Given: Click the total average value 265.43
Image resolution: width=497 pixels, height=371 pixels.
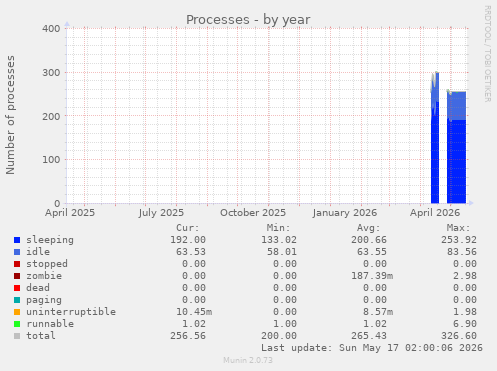Looking at the screenshot, I should pyautogui.click(x=369, y=336).
